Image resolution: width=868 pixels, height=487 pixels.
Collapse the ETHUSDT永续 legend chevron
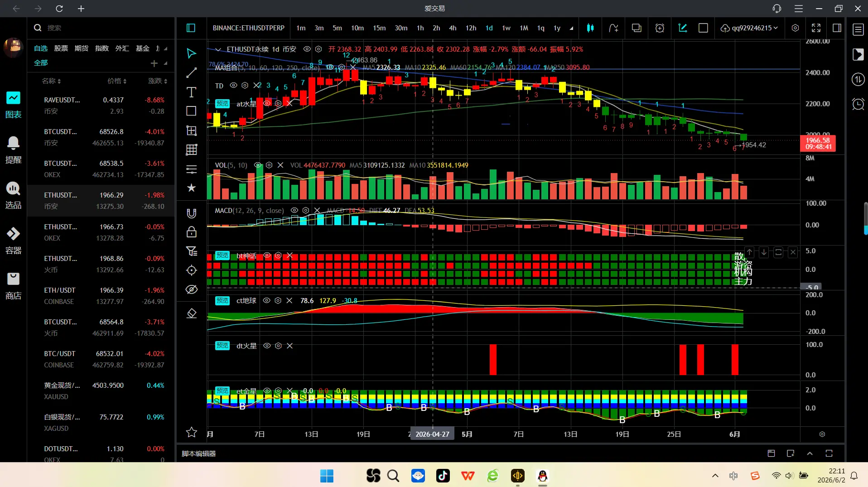[218, 49]
